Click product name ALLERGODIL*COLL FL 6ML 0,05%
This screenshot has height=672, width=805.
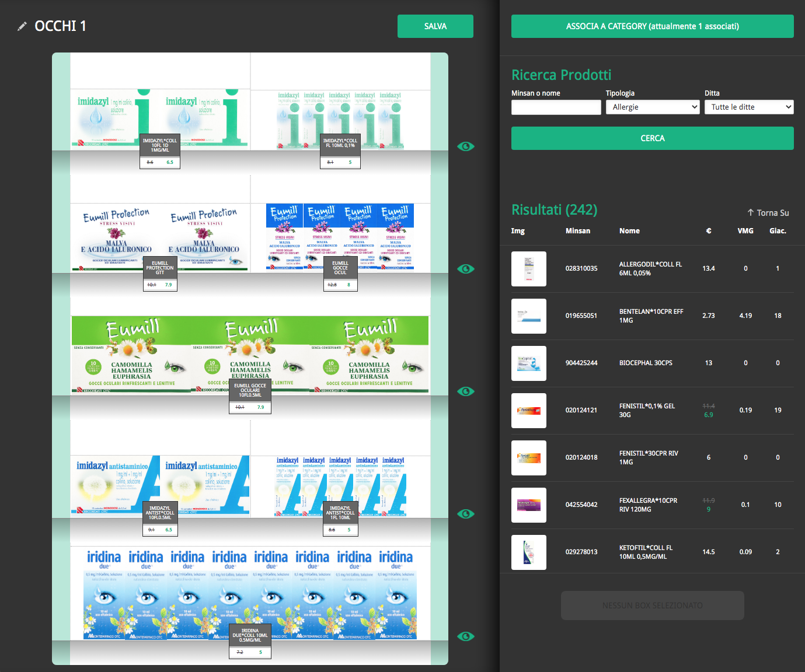(650, 268)
